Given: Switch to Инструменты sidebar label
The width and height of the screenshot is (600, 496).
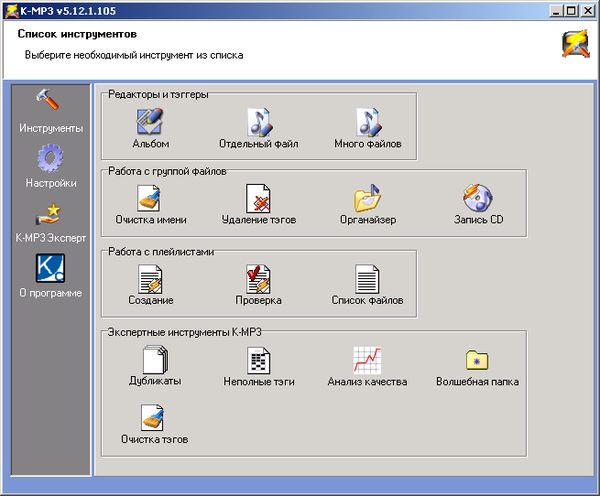Looking at the screenshot, I should tap(51, 128).
